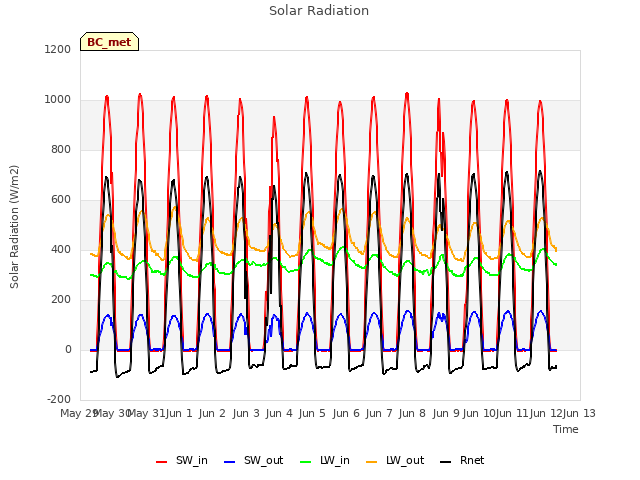Click the Jun 3 x-axis tick label
Screen dimensions: 640x480
point(246,413)
